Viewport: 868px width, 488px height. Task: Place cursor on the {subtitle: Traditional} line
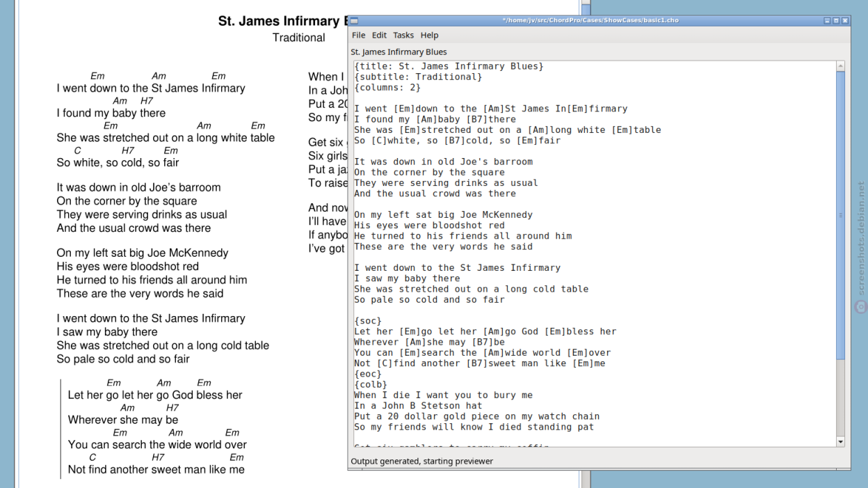[418, 77]
